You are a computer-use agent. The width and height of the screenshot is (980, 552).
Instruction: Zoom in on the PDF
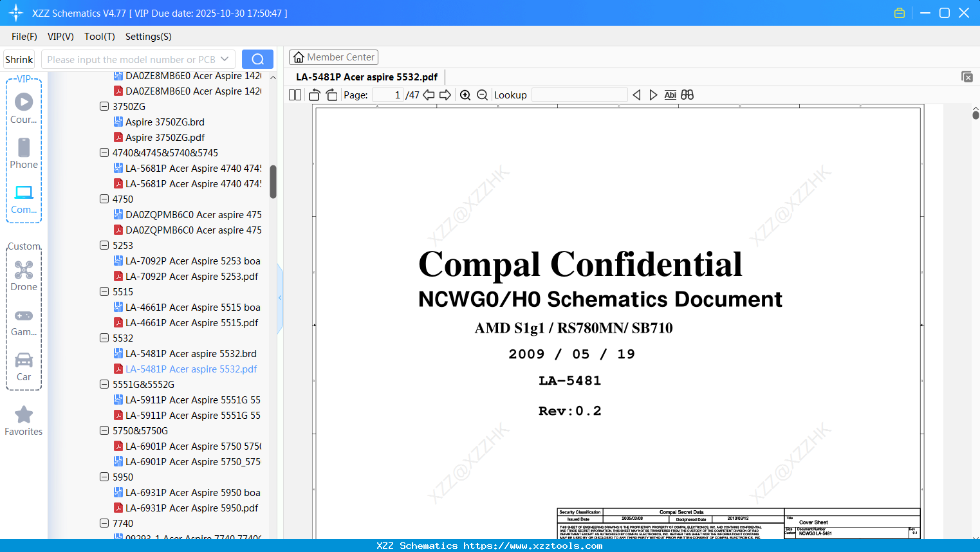point(465,95)
